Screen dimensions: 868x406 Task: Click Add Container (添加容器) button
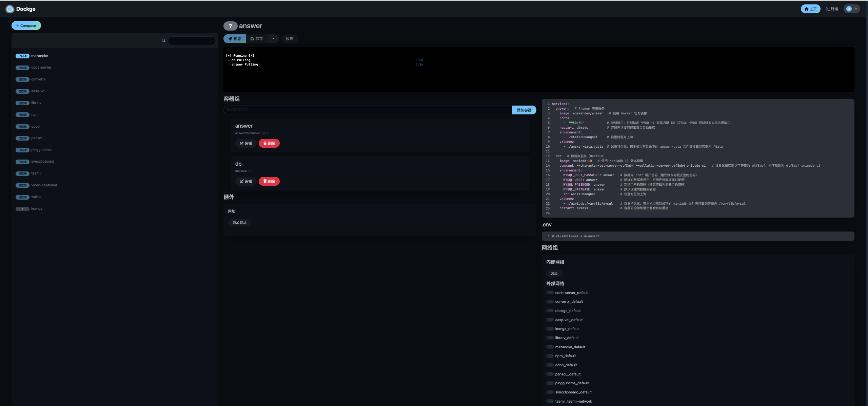point(524,110)
